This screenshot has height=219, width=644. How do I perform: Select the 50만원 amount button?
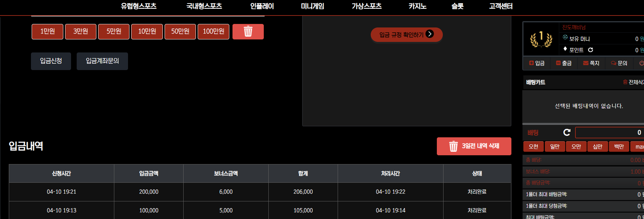[x=180, y=32]
